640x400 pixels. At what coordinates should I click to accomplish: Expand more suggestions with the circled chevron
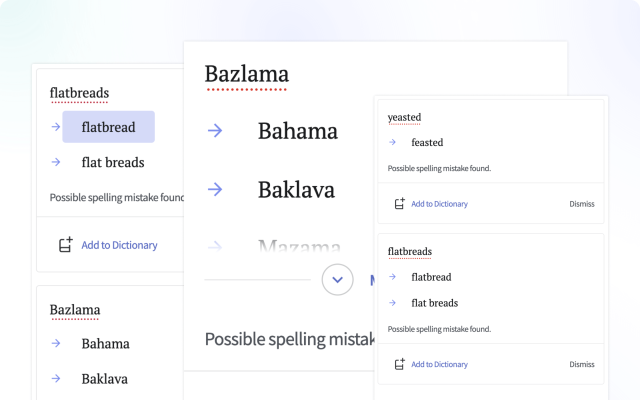338,280
